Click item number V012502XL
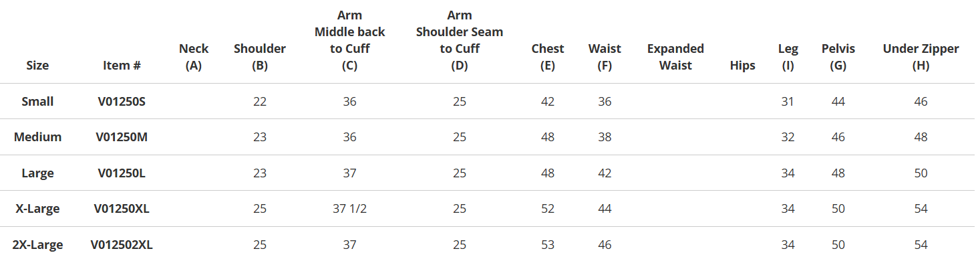The height and width of the screenshot is (259, 980). point(122,245)
